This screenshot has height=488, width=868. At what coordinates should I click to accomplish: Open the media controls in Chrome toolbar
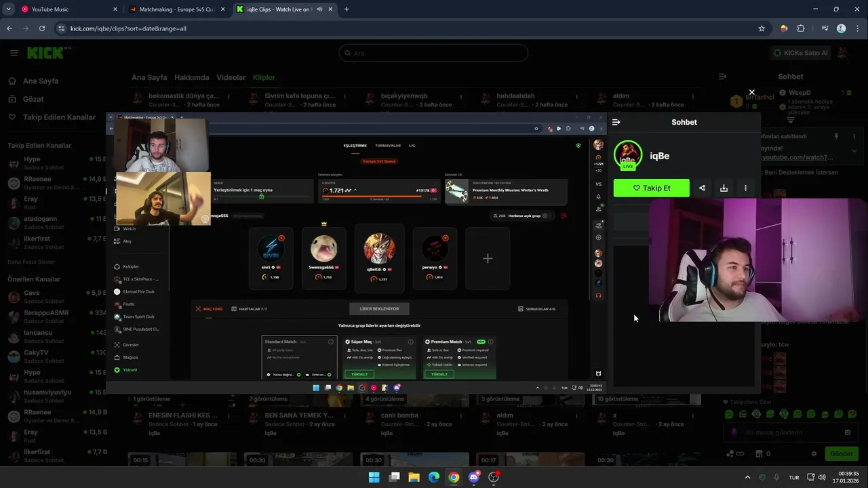(825, 28)
